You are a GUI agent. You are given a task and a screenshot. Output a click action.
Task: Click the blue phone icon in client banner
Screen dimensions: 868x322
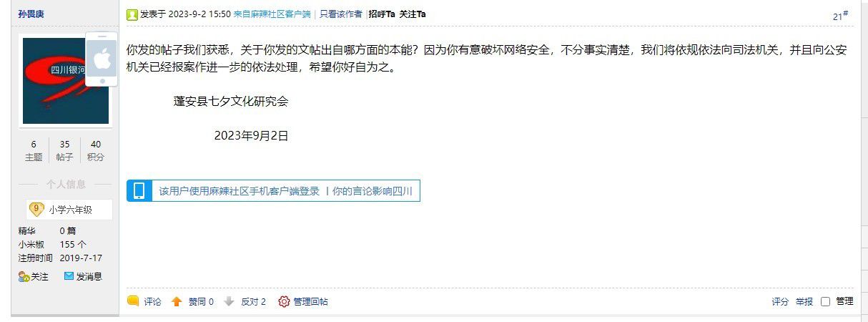tap(139, 191)
